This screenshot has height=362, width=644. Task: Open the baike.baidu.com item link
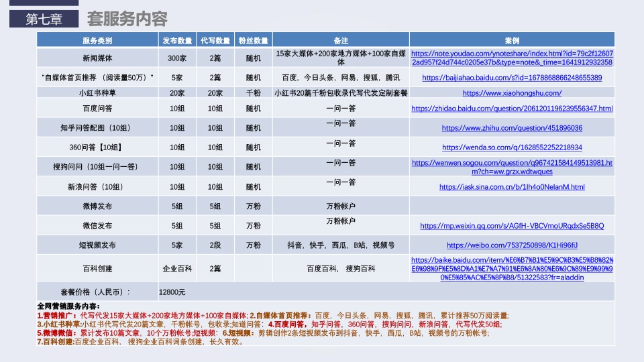(x=511, y=268)
